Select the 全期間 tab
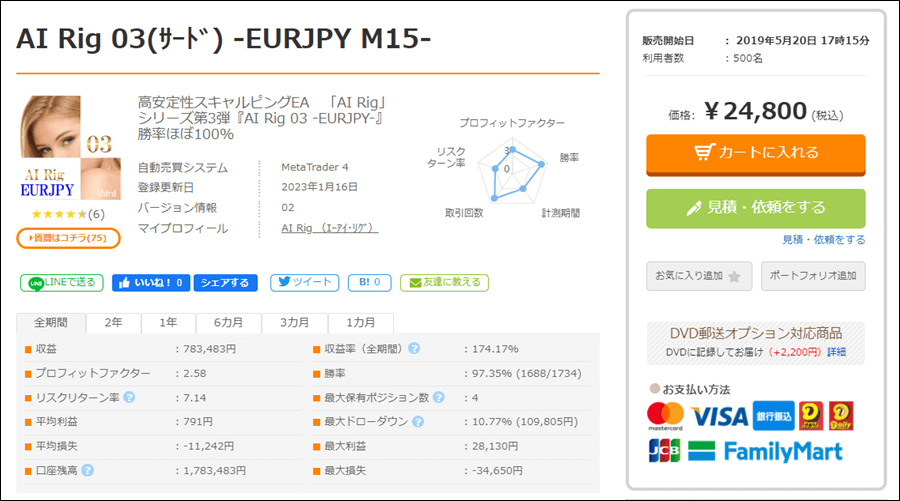The height and width of the screenshot is (501, 900). click(x=51, y=323)
